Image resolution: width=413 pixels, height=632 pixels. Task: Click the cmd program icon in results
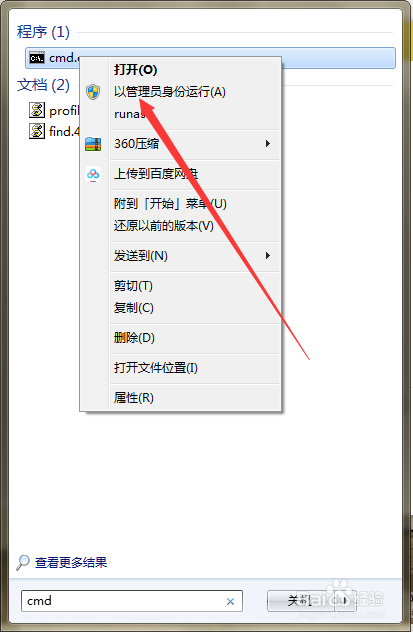[37, 58]
